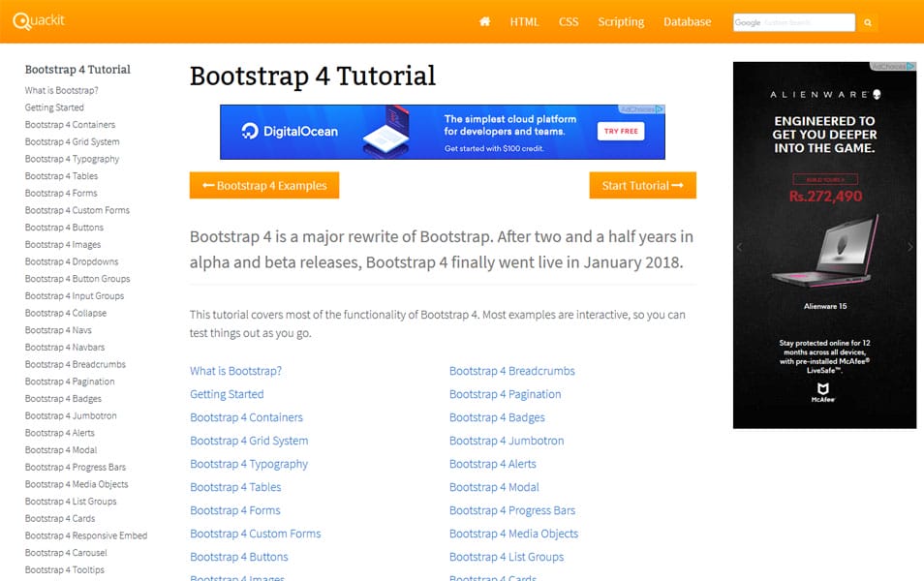
Task: Open the Database menu
Action: pyautogui.click(x=687, y=22)
